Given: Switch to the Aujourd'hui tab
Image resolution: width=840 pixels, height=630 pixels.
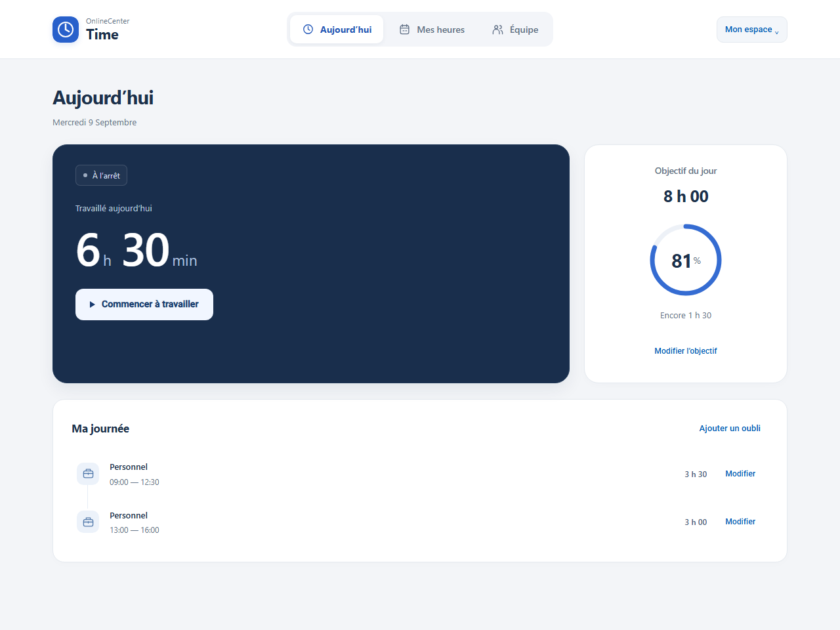Looking at the screenshot, I should (x=337, y=30).
